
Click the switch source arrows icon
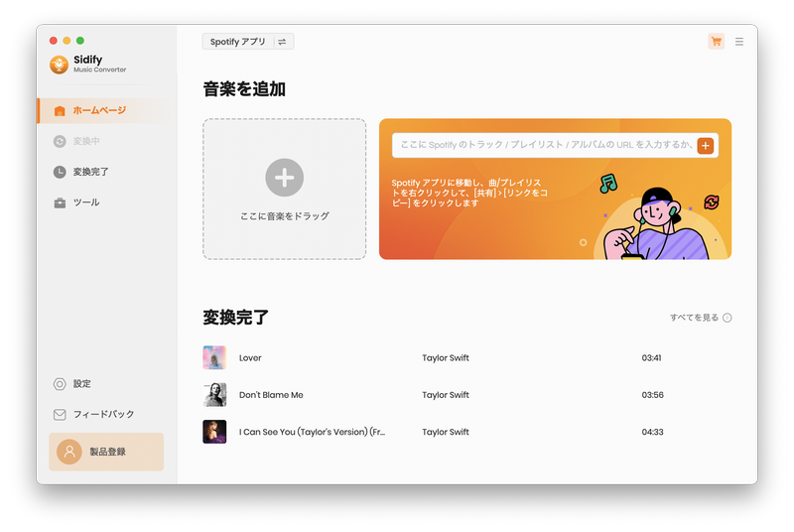click(x=282, y=42)
